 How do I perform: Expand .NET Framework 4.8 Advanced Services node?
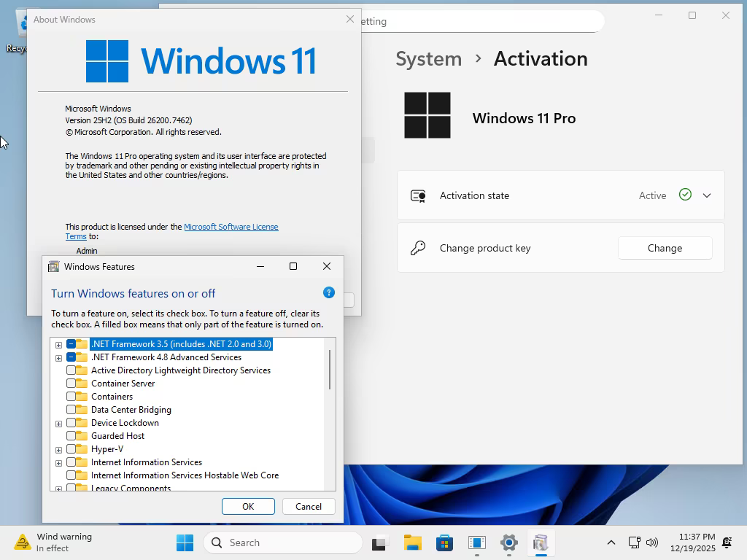pos(58,358)
